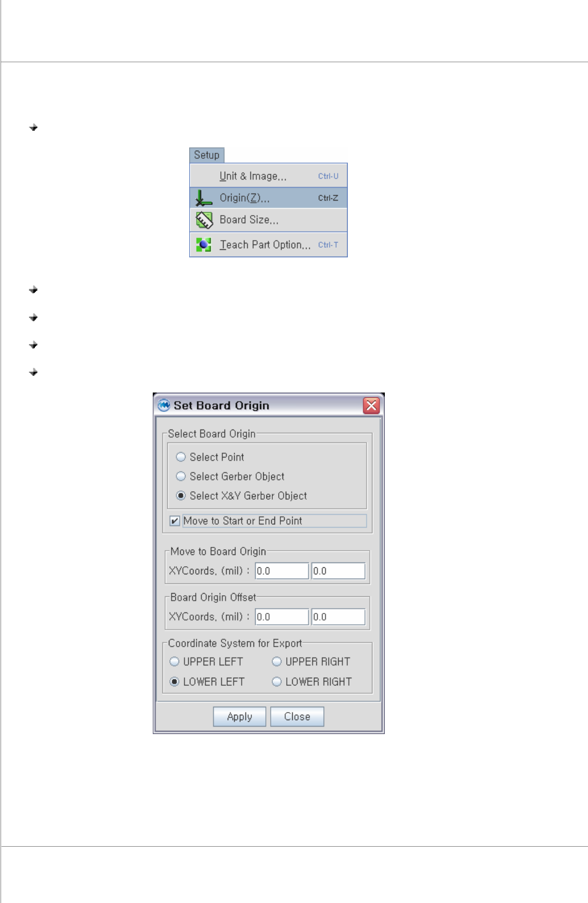Click the Origin axis icon in Setup menu

[x=204, y=198]
